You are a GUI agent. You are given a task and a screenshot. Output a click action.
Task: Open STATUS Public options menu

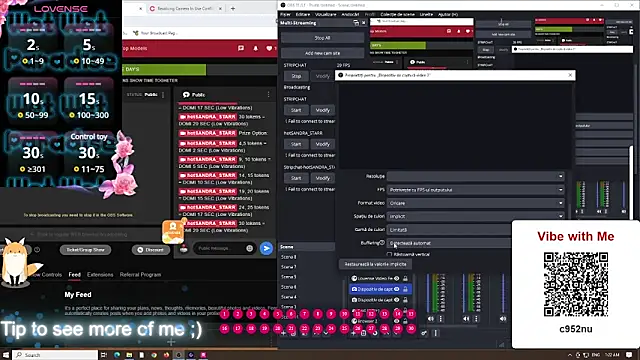pos(163,95)
